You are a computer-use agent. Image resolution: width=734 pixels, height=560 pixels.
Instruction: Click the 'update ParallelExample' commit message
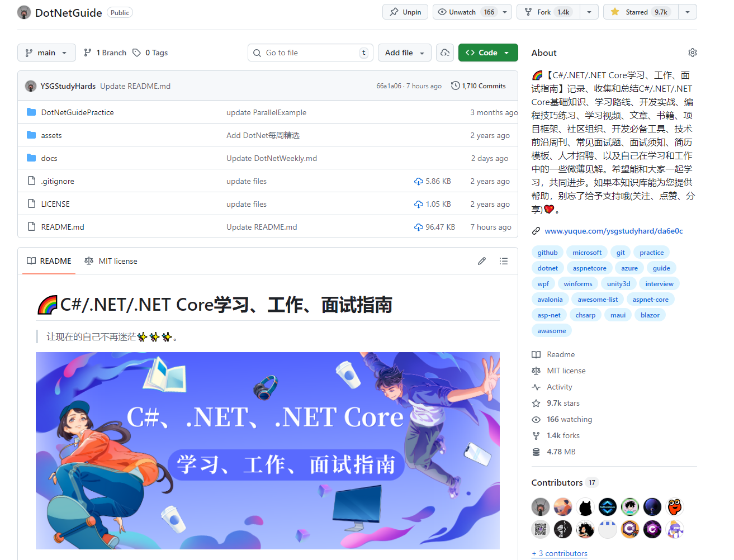(x=266, y=112)
